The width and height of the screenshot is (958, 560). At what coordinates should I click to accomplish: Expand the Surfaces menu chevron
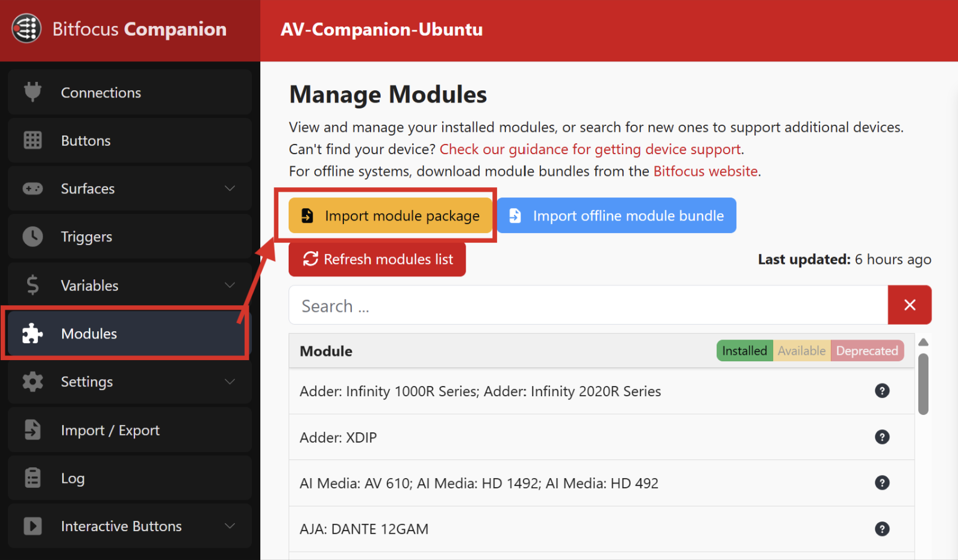tap(230, 188)
